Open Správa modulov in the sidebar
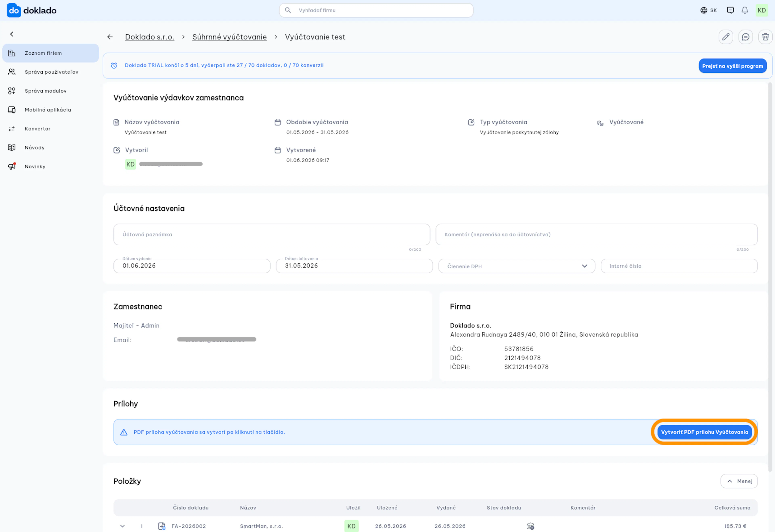This screenshot has height=532, width=775. [51, 91]
